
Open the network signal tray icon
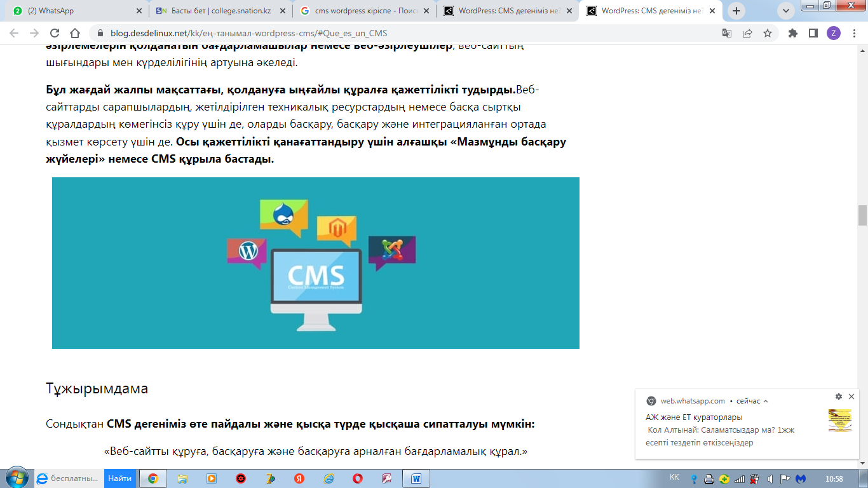[x=739, y=479]
